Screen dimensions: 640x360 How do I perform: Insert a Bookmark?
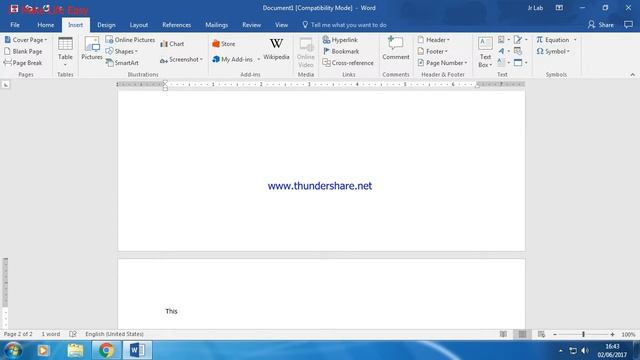click(341, 51)
